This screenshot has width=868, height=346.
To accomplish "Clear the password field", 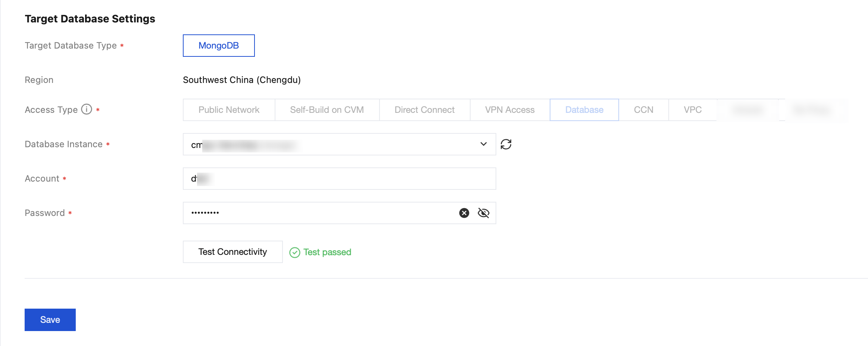I will 464,213.
